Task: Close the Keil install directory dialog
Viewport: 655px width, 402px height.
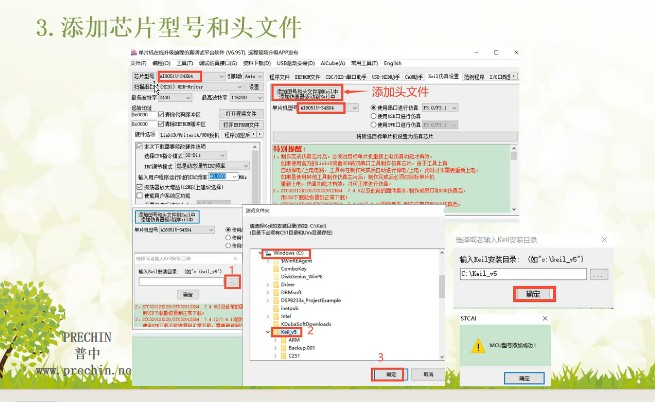Action: click(604, 239)
